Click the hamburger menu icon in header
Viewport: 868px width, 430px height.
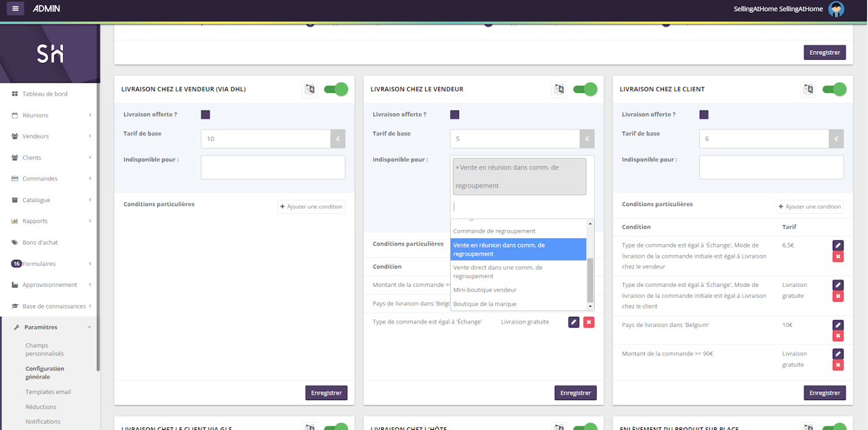coord(15,8)
